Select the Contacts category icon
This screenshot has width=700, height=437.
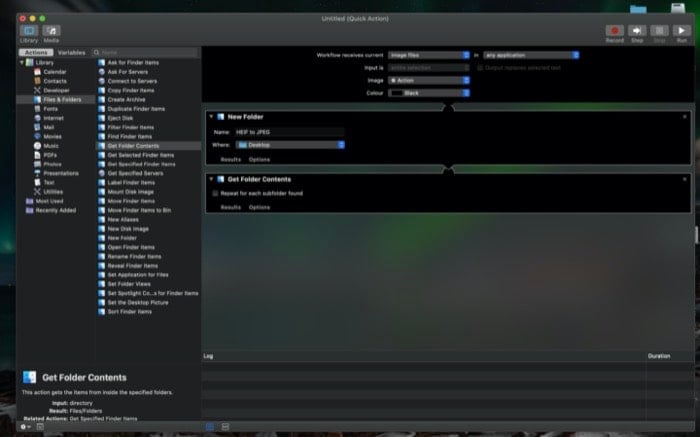click(38, 81)
